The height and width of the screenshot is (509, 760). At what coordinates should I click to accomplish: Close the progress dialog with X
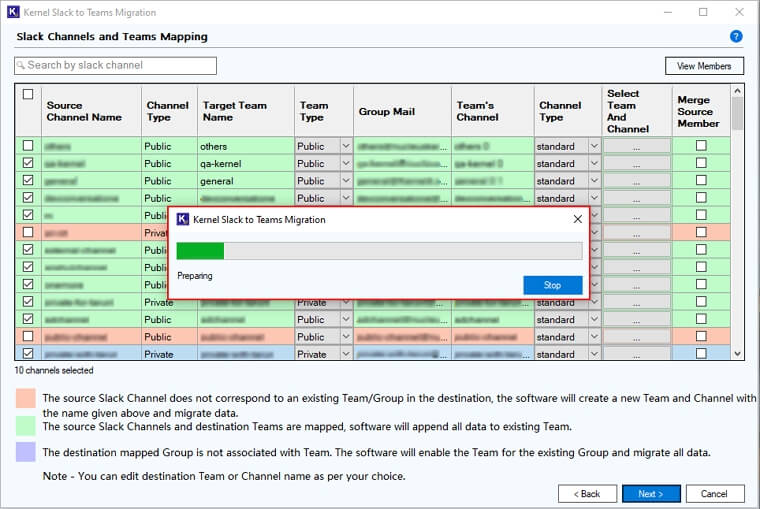pos(577,219)
